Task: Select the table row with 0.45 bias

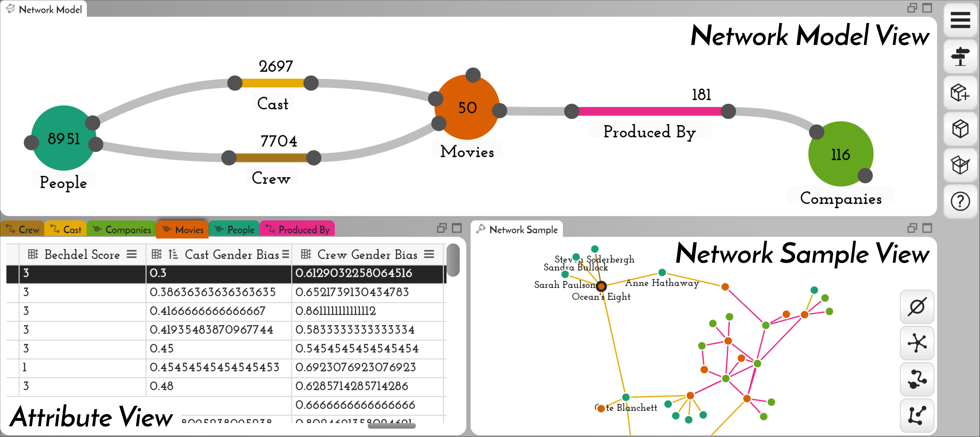Action: click(225, 348)
